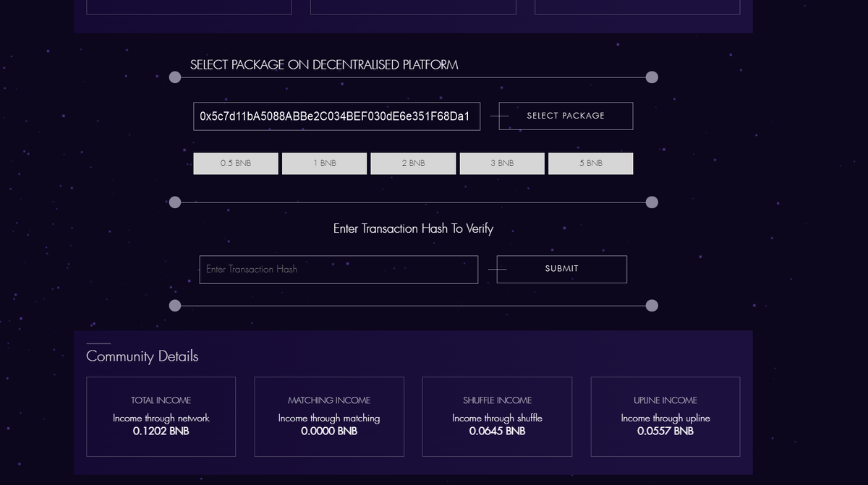This screenshot has width=868, height=485.
Task: Select the 1 BNB package
Action: (x=324, y=163)
